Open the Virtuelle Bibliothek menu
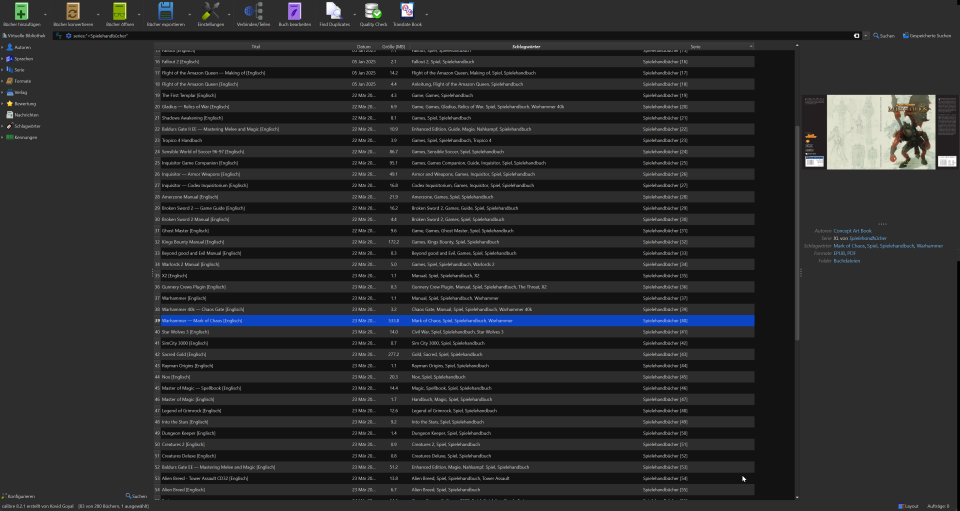The height and width of the screenshot is (511, 960). click(x=29, y=35)
